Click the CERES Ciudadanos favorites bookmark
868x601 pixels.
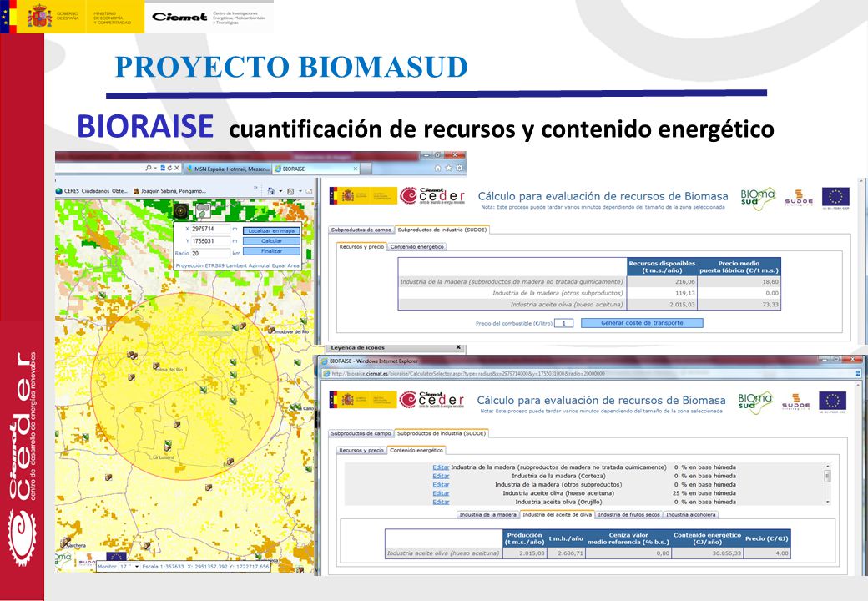(x=92, y=191)
